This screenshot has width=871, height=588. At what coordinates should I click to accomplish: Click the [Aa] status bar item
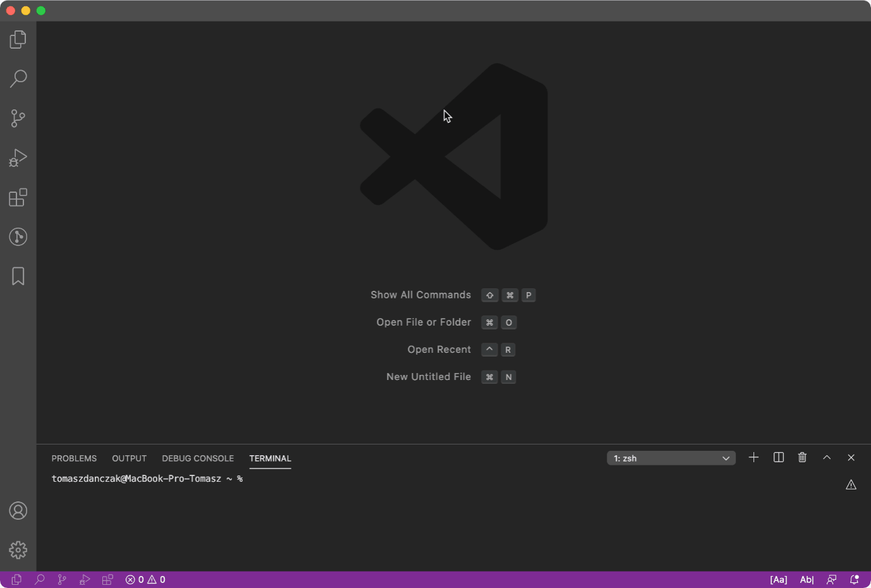click(779, 579)
